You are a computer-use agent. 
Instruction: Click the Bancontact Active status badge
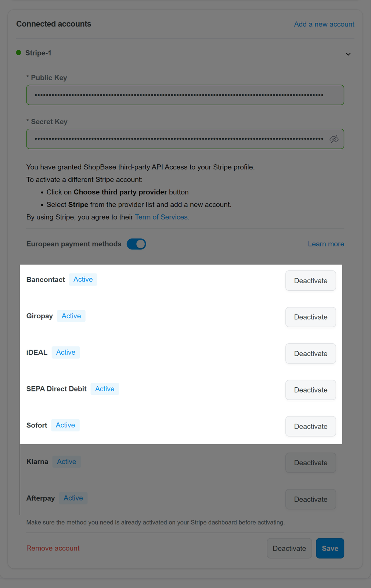[83, 279]
